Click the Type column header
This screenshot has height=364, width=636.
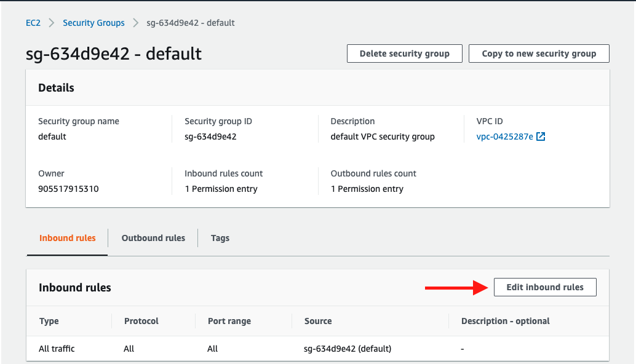[x=49, y=321]
